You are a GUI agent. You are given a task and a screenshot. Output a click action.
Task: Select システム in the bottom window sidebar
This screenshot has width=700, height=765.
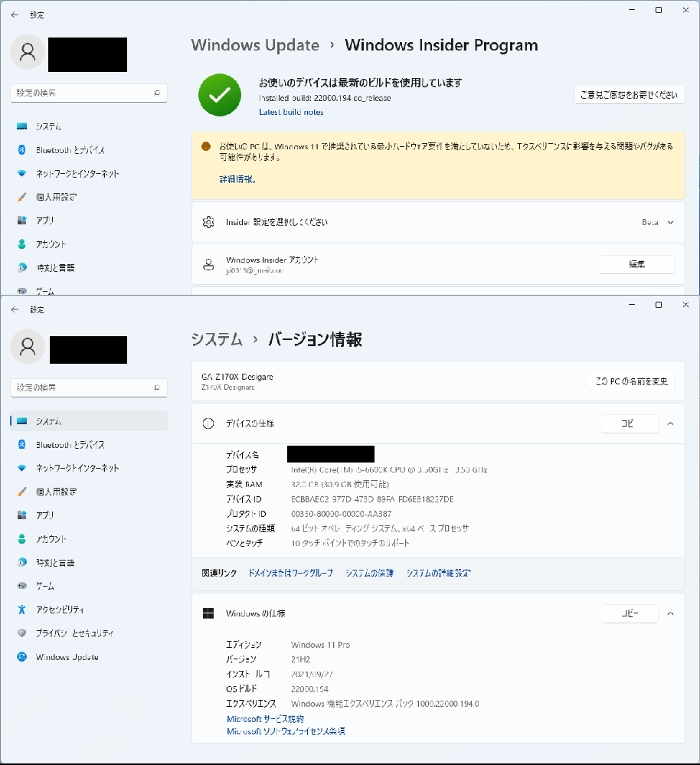(89, 421)
